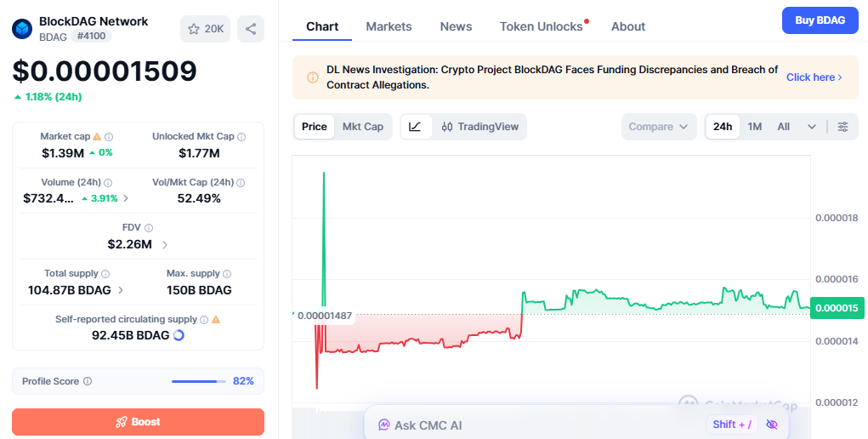Screen dimensions: 868x439
Task: Click the 104.87B BDAG total supply value
Action: pos(69,290)
